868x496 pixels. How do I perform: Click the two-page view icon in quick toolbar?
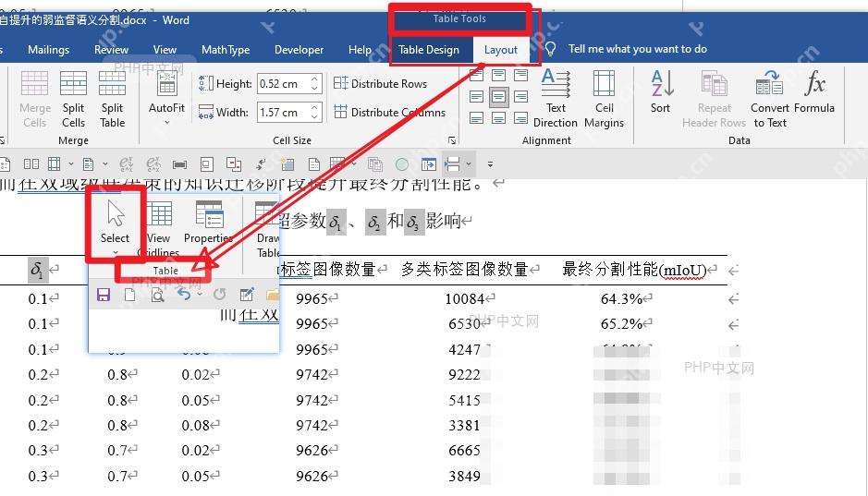[31, 164]
